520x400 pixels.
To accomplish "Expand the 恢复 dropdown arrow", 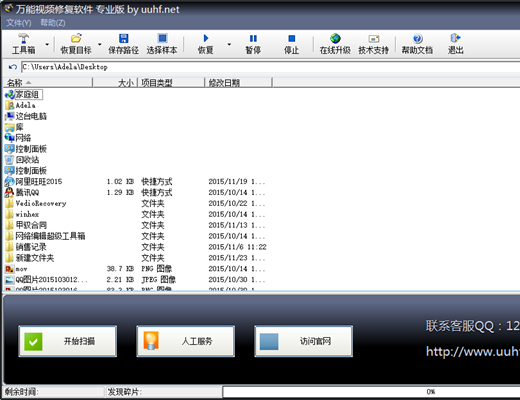I will pyautogui.click(x=229, y=44).
